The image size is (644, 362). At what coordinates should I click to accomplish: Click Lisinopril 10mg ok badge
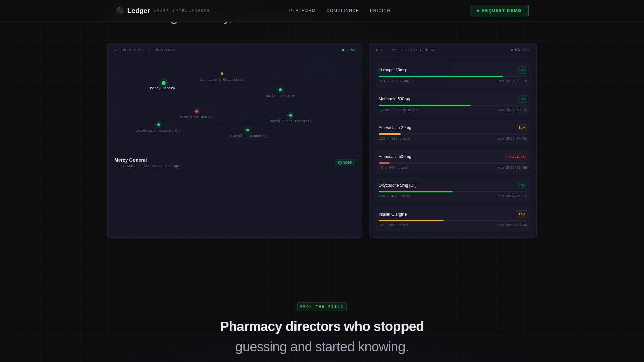pyautogui.click(x=522, y=70)
